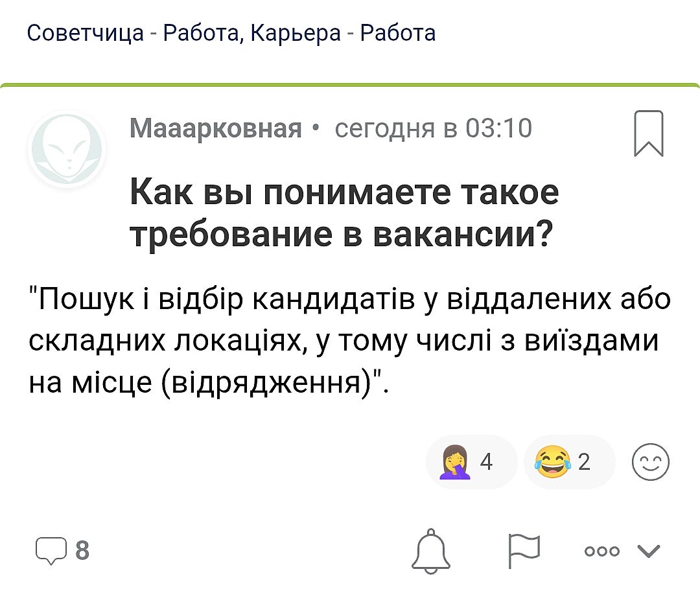700x589 pixels.
Task: Expand the post with the down chevron
Action: click(x=648, y=551)
